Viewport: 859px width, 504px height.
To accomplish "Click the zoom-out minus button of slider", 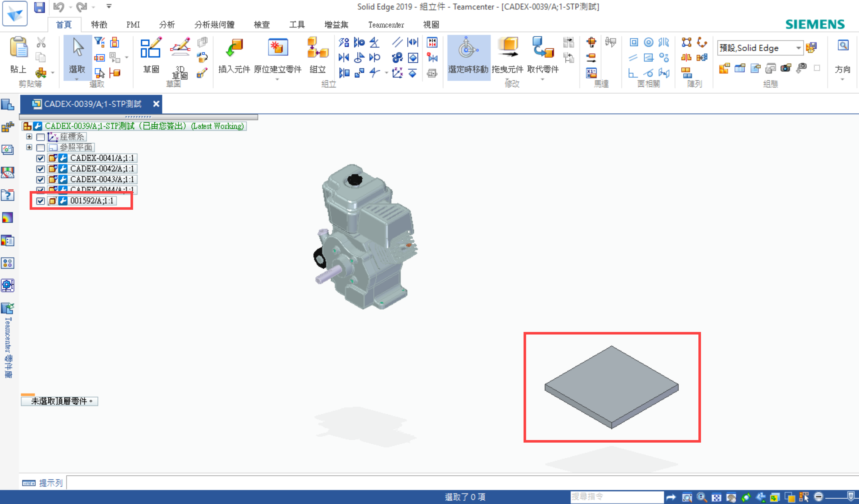I will pos(818,497).
